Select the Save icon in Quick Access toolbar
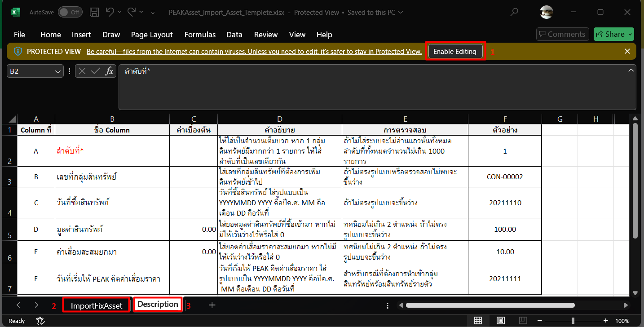Screen dimensions: 644x327 coord(94,12)
